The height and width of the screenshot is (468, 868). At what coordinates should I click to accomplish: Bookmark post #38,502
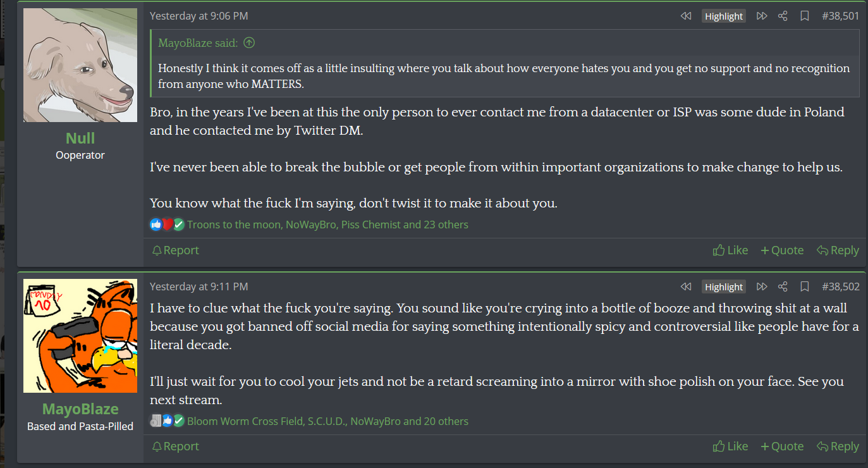click(804, 286)
